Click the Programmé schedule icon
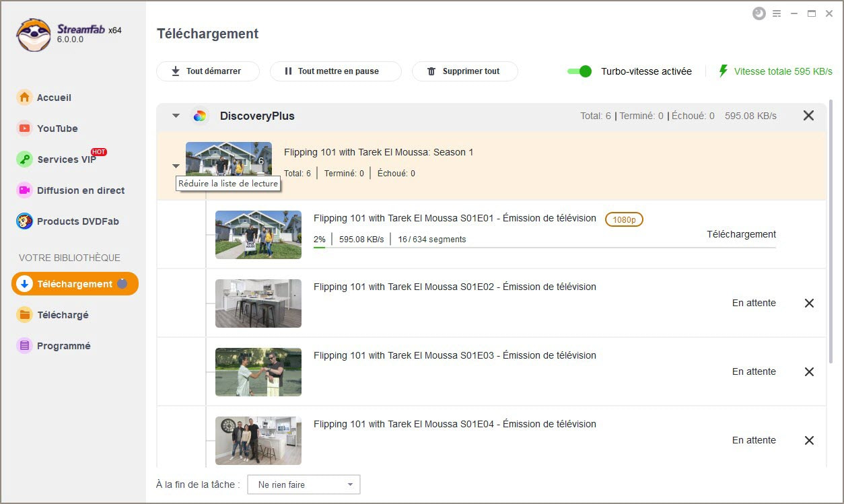The width and height of the screenshot is (844, 504). pyautogui.click(x=24, y=346)
